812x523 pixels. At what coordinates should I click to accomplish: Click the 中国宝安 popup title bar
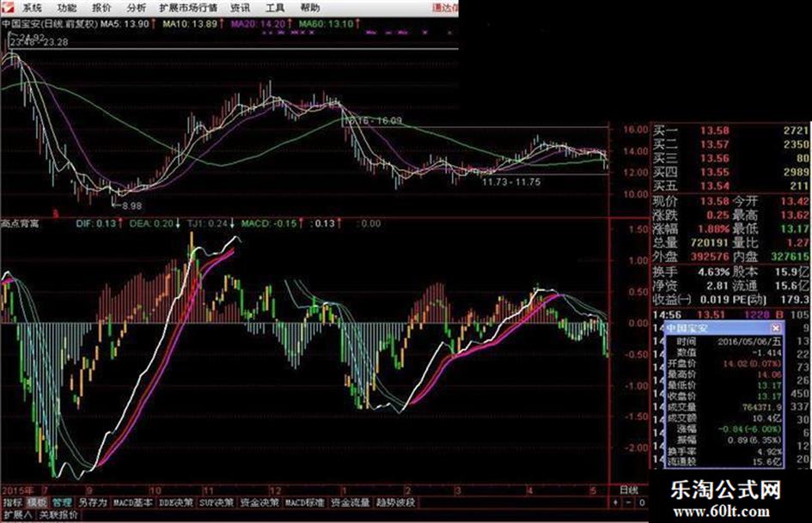724,328
